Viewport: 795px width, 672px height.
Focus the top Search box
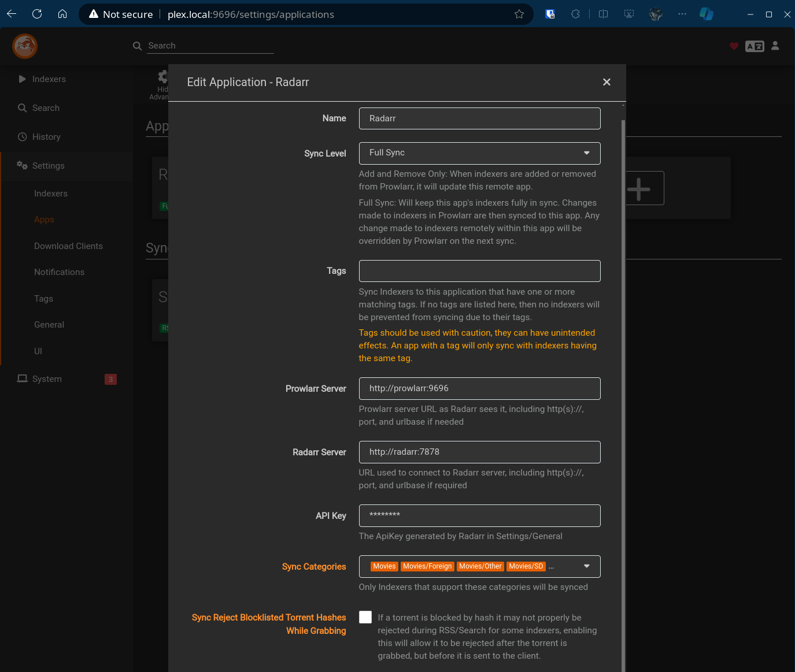(x=210, y=46)
